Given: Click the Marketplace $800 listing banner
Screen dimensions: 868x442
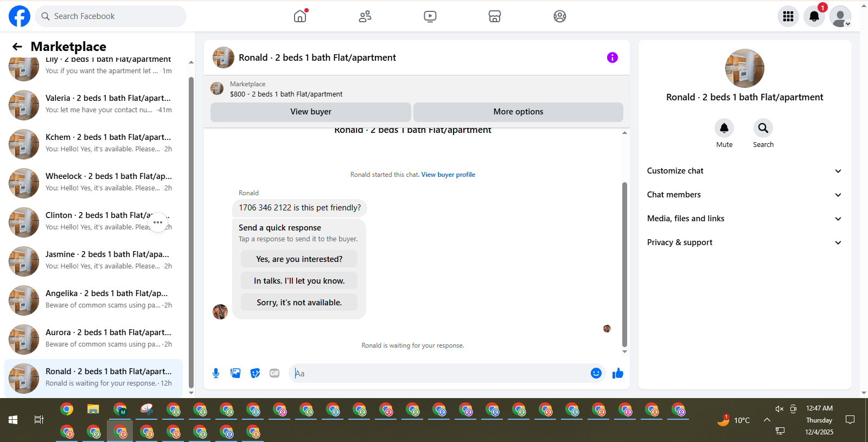Looking at the screenshot, I should click(x=417, y=89).
